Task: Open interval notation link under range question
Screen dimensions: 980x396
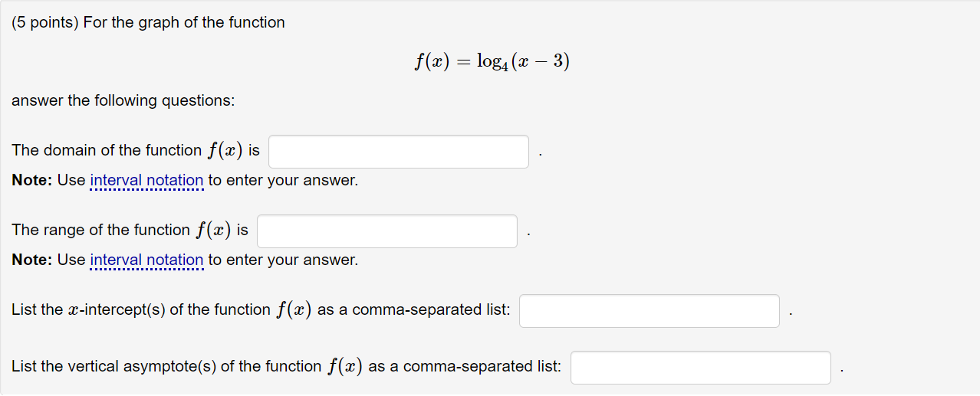Action: pyautogui.click(x=146, y=260)
